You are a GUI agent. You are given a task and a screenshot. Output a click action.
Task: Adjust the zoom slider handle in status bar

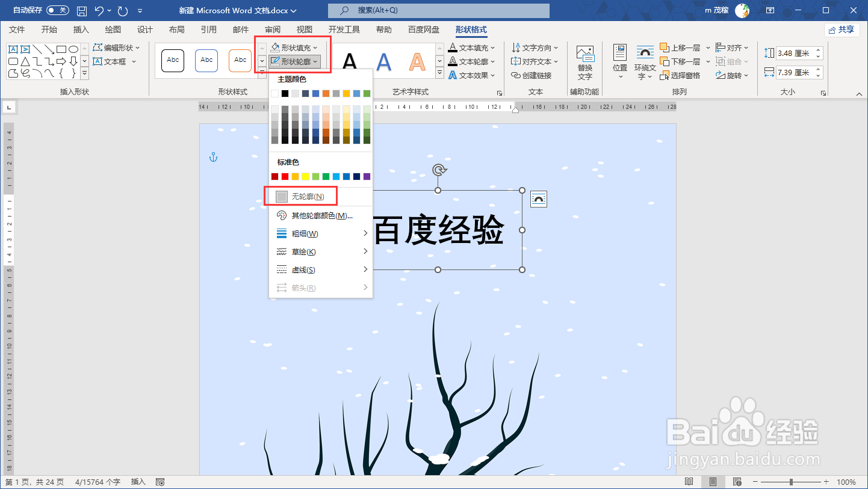(x=791, y=482)
